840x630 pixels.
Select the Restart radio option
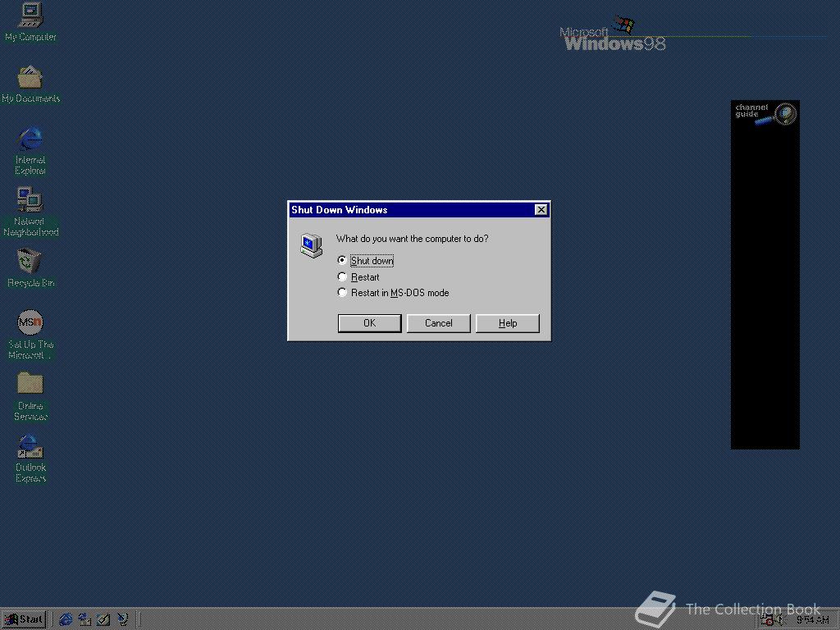pos(358,277)
